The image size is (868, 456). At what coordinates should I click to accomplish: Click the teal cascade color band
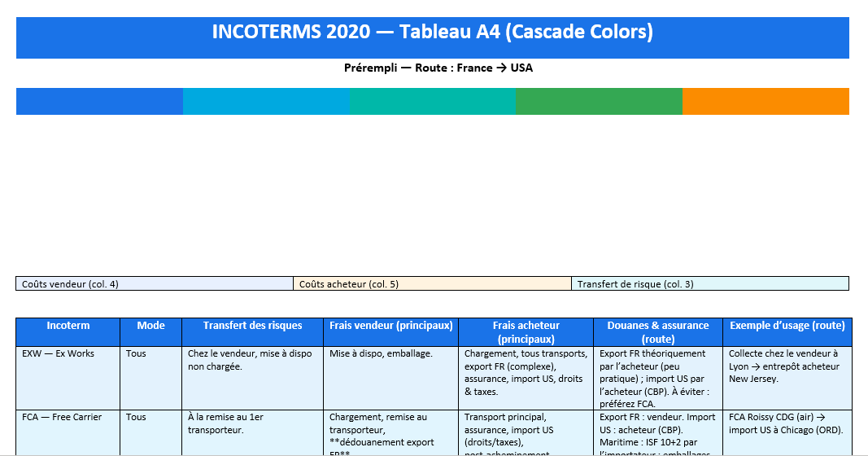(x=432, y=101)
